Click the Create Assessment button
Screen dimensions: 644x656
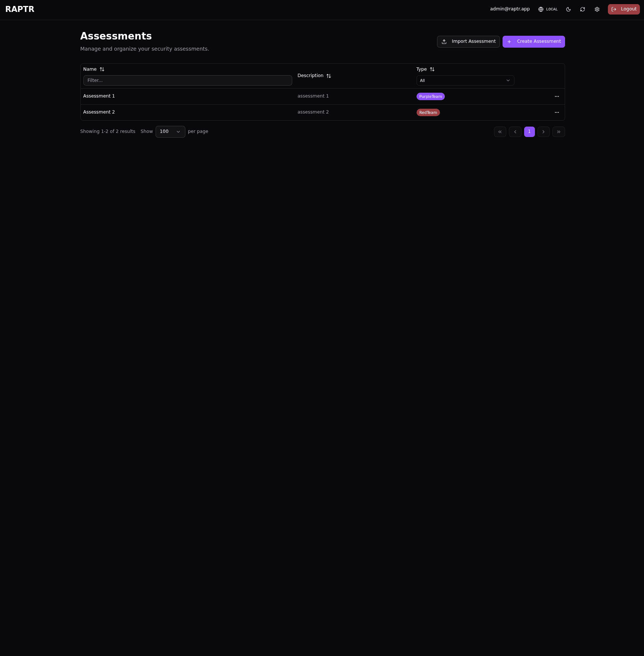[x=534, y=42]
